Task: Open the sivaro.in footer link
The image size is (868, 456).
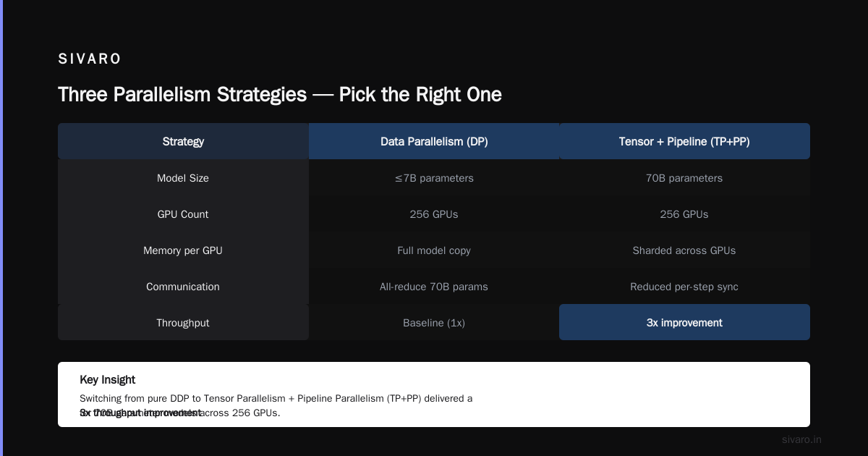Action: point(801,439)
